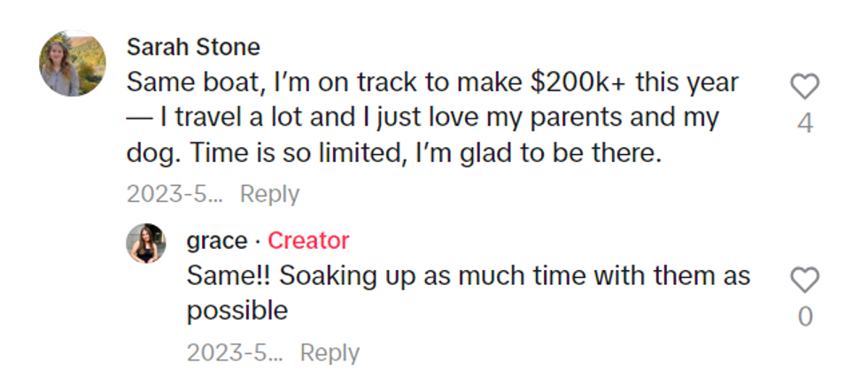Open grace's profile avatar
868x386 pixels.
tap(146, 243)
